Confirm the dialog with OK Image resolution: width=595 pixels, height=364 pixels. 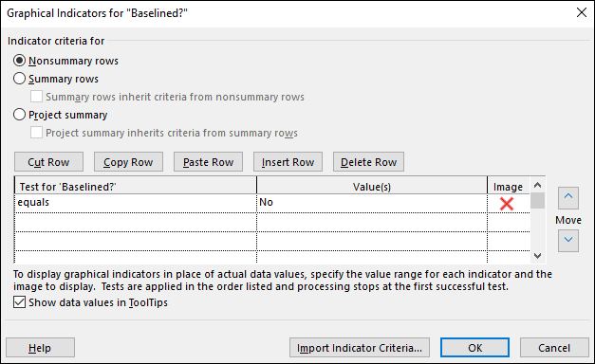coord(474,348)
